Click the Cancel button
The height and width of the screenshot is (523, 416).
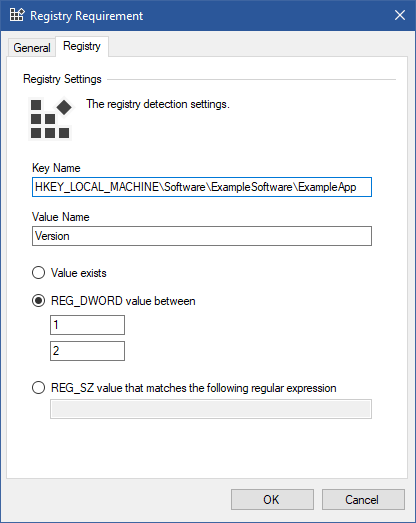pos(363,500)
